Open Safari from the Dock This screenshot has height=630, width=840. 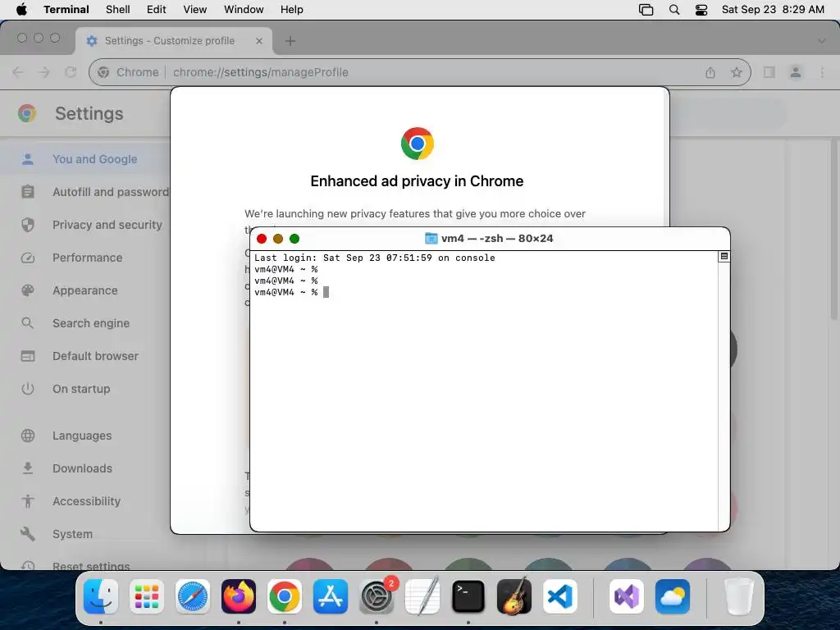192,596
